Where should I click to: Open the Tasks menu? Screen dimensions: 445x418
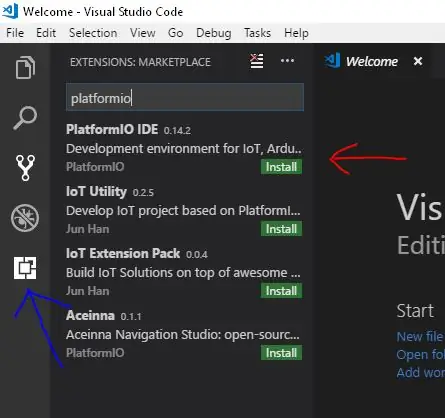(x=257, y=33)
